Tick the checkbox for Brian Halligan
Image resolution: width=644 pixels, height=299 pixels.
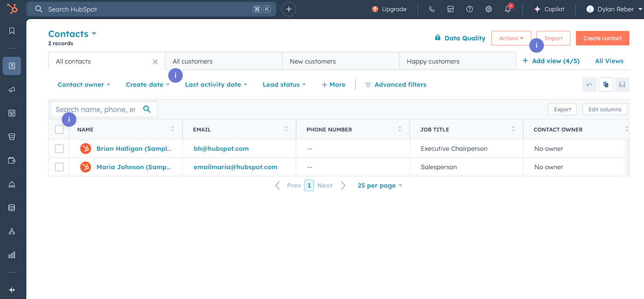coord(59,149)
